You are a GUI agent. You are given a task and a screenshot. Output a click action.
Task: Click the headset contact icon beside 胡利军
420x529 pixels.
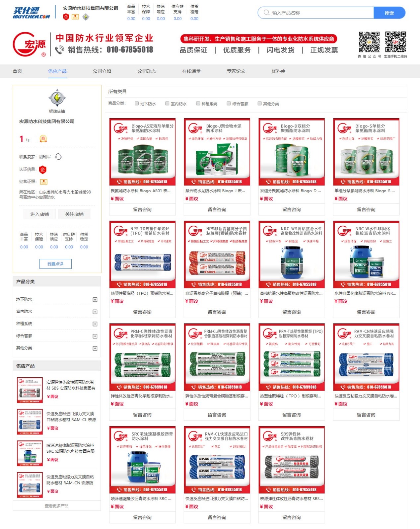coord(58,157)
